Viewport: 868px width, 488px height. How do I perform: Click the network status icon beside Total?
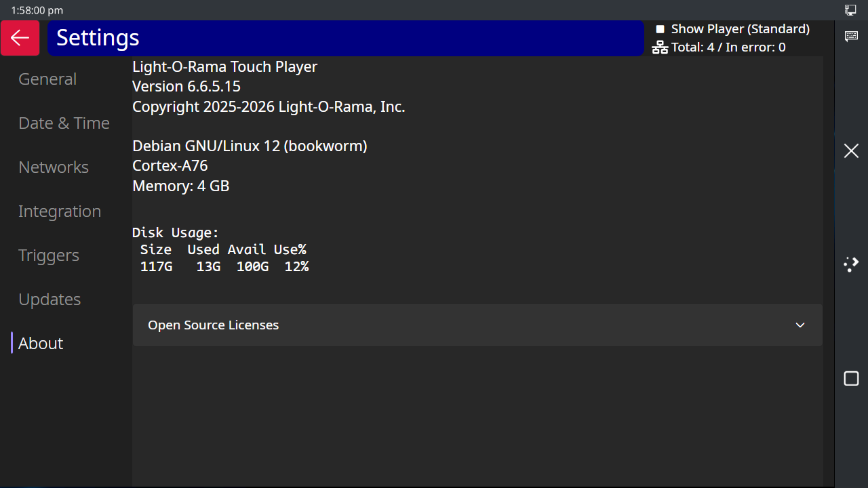point(660,47)
